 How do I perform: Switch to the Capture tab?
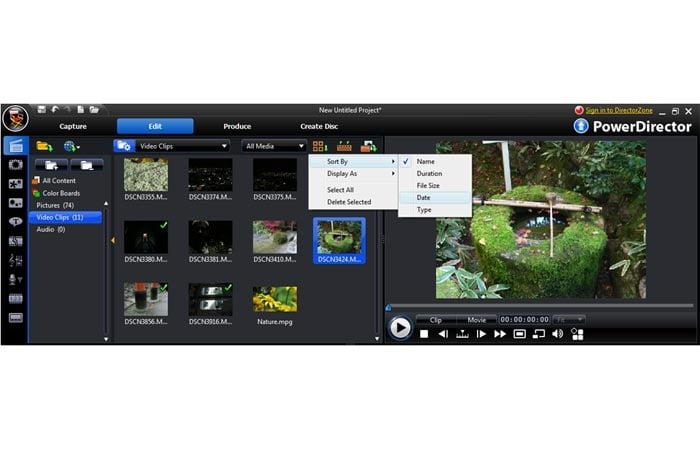coord(73,126)
